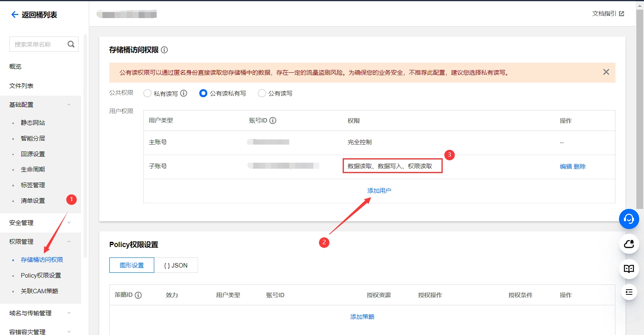The image size is (644, 335).
Task: Open Policy权限设置 in the sidebar
Action: coord(41,276)
